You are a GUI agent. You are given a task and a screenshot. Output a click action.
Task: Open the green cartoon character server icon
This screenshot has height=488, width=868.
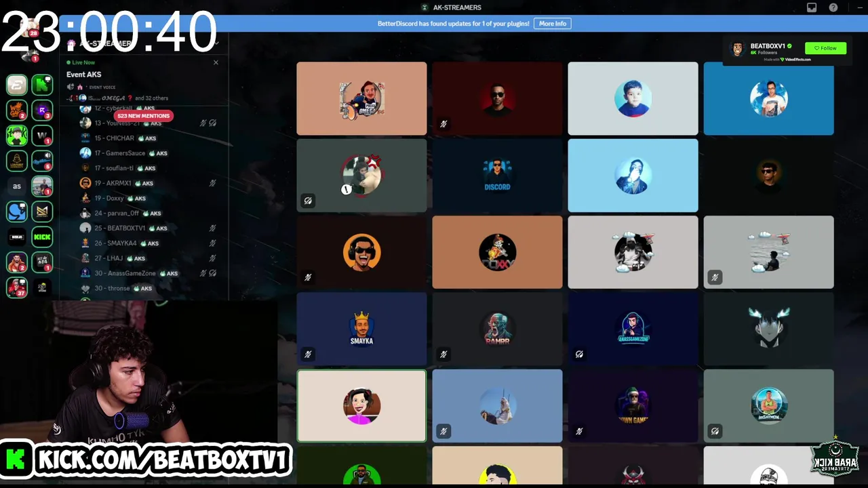[17, 135]
